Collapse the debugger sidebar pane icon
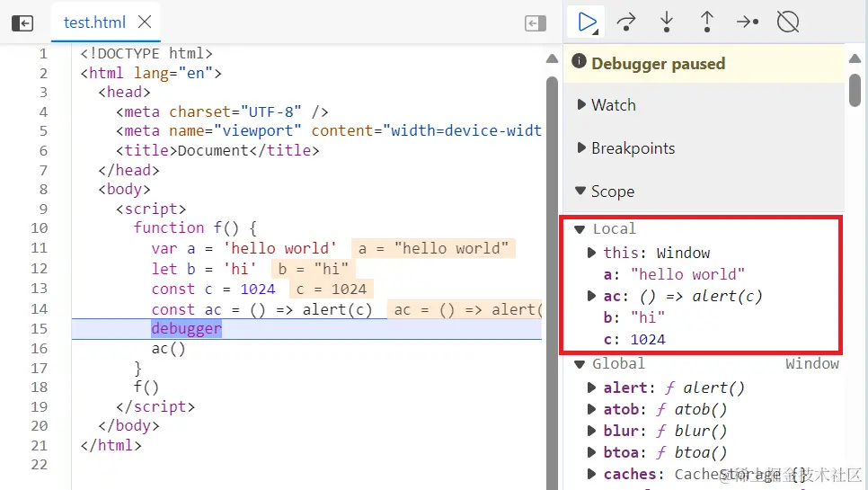The image size is (868, 490). point(536,23)
